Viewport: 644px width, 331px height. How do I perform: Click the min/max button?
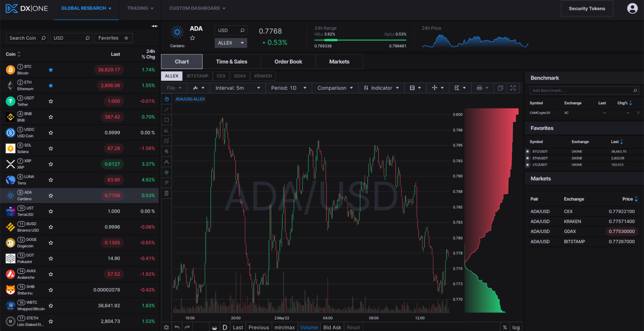pos(284,327)
